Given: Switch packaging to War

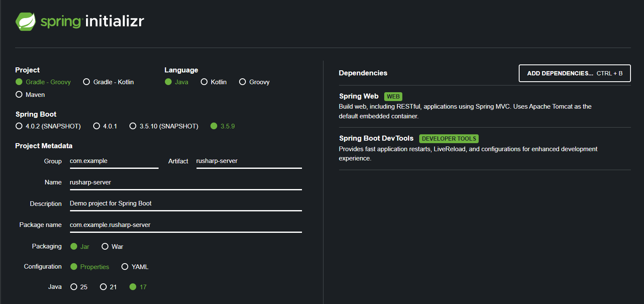Looking at the screenshot, I should coord(112,247).
